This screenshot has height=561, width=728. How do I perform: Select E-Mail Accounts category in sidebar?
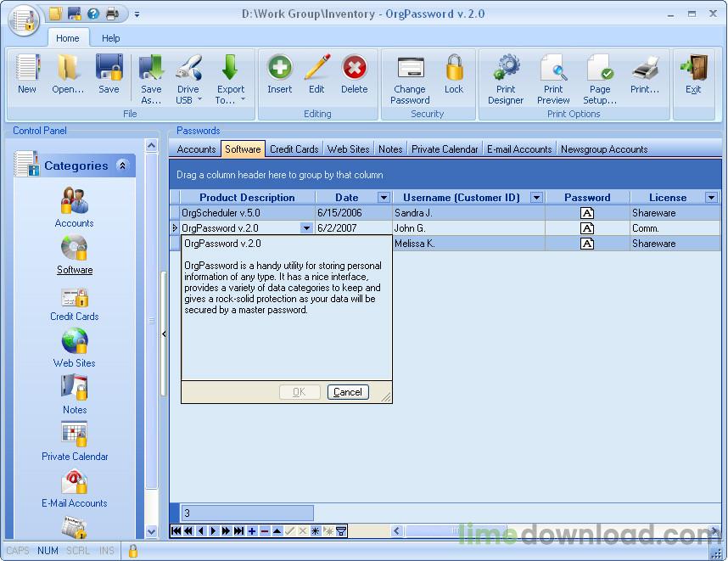click(75, 489)
